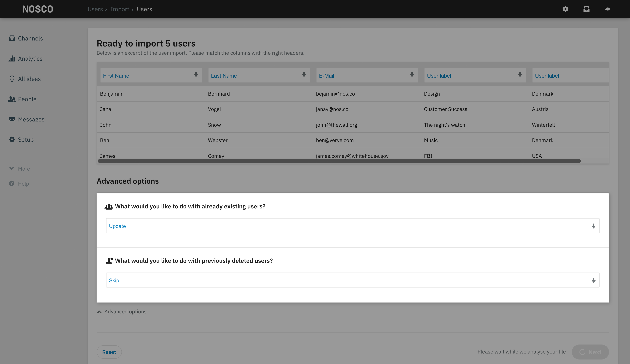Click the deleted users icon
The width and height of the screenshot is (630, 364).
[x=109, y=261]
